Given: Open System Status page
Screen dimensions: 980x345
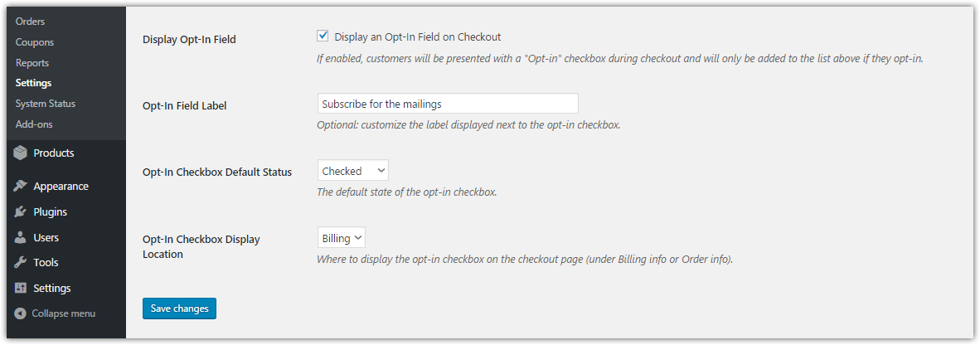Looking at the screenshot, I should pyautogui.click(x=46, y=104).
